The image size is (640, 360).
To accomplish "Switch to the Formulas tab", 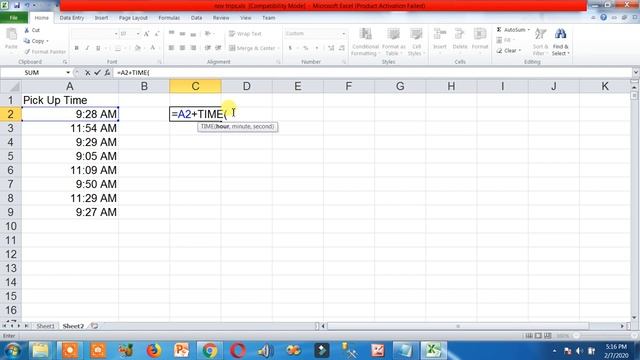I will pyautogui.click(x=169, y=18).
